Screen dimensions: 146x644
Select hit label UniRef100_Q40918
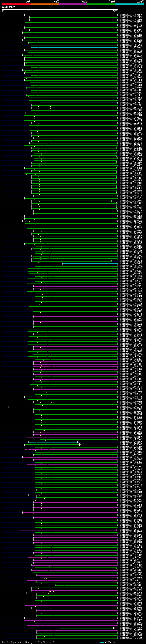pyautogui.click(x=131, y=32)
